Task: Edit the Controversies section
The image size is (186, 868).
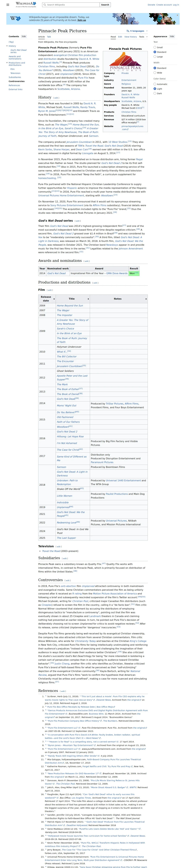Action: point(68,581)
